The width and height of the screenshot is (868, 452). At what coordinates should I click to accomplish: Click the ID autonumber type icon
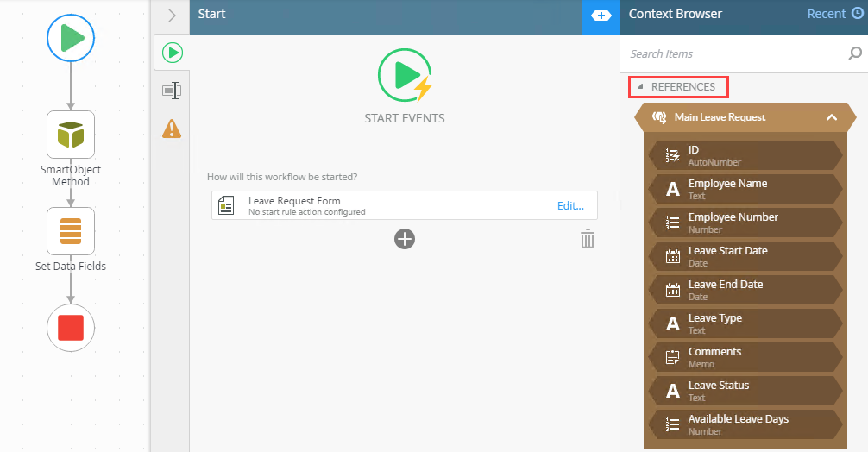(673, 156)
